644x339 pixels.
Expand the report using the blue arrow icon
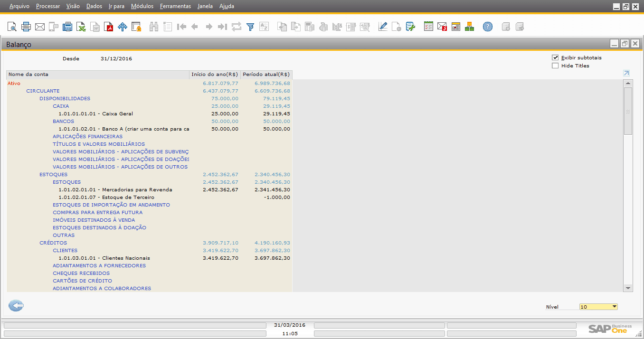(626, 73)
